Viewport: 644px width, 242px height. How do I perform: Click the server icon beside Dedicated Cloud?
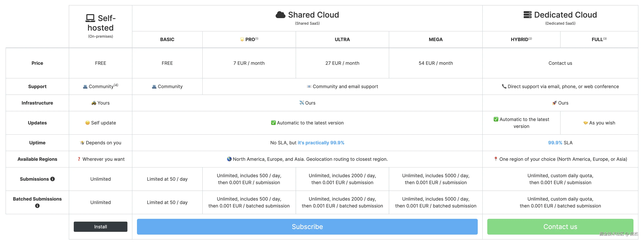click(527, 15)
